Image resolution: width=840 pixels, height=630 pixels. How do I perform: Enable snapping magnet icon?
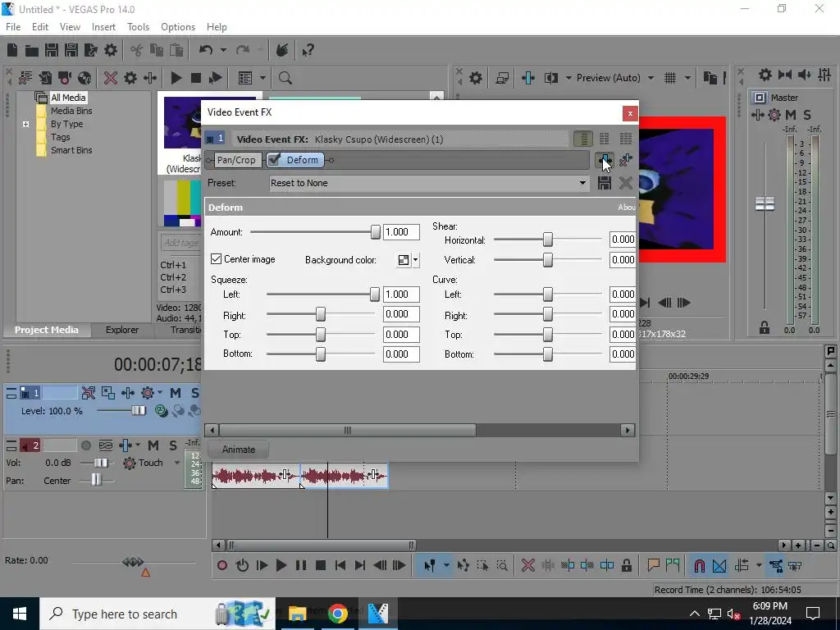(x=699, y=565)
